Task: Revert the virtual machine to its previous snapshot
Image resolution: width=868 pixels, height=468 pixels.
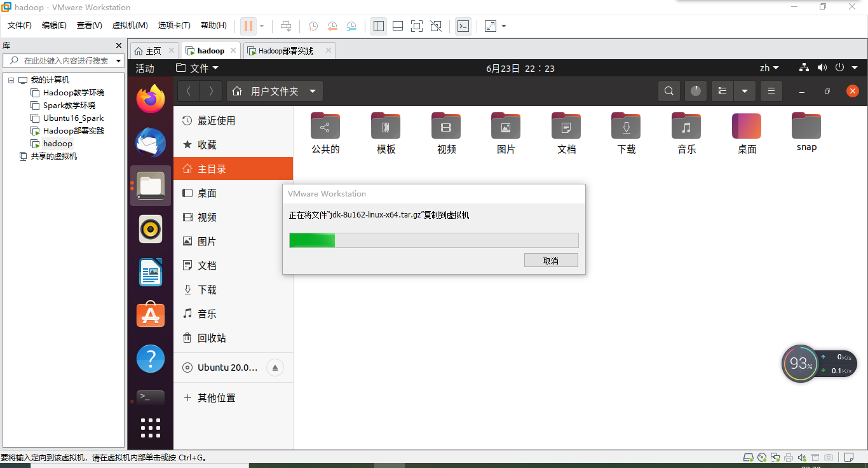Action: (332, 26)
